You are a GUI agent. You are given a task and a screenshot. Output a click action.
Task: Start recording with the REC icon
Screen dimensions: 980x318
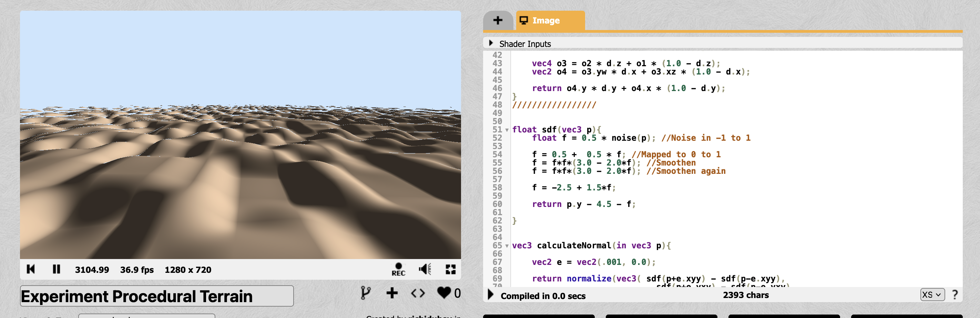coord(398,269)
